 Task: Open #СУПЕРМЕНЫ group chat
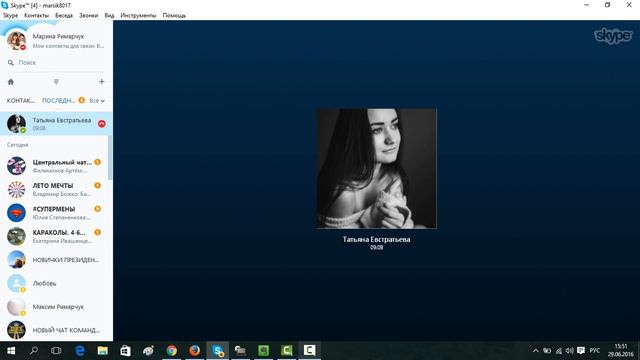pyautogui.click(x=54, y=213)
